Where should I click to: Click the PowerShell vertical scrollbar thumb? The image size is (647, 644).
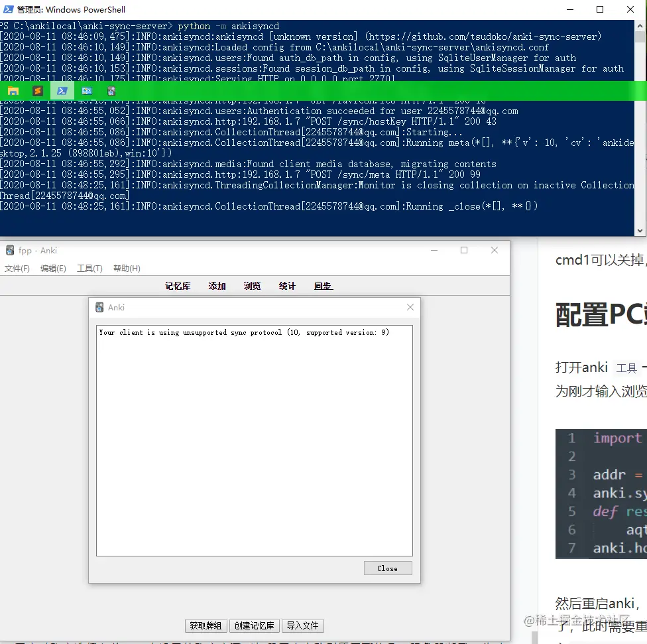point(640,36)
